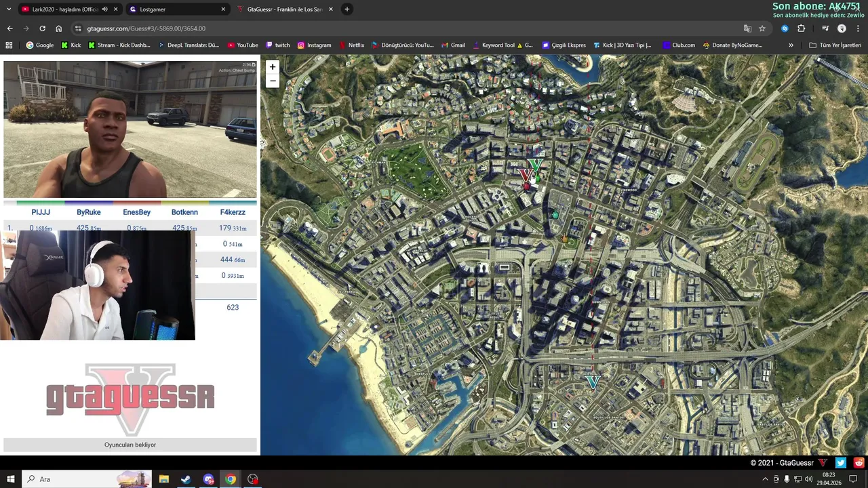Screen dimensions: 868x488
Task: Open Gmail bookmark
Action: 453,45
